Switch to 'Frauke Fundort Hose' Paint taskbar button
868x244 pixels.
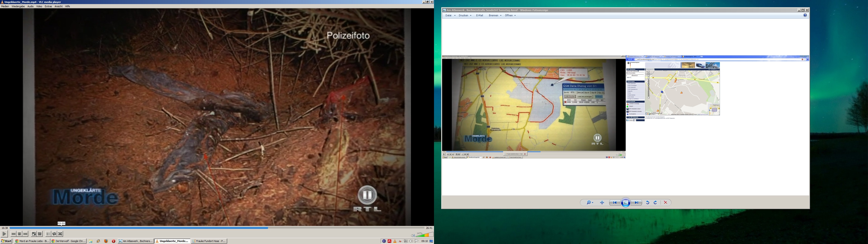209,241
